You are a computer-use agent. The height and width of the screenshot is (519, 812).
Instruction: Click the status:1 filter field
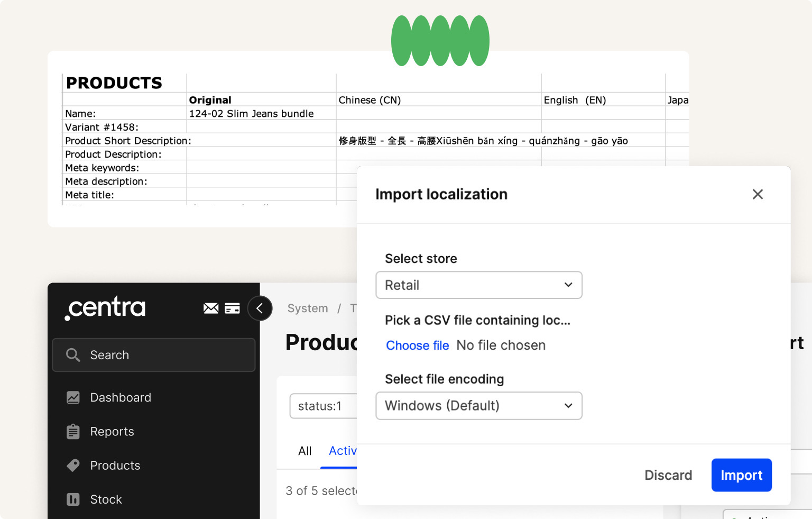click(x=322, y=406)
